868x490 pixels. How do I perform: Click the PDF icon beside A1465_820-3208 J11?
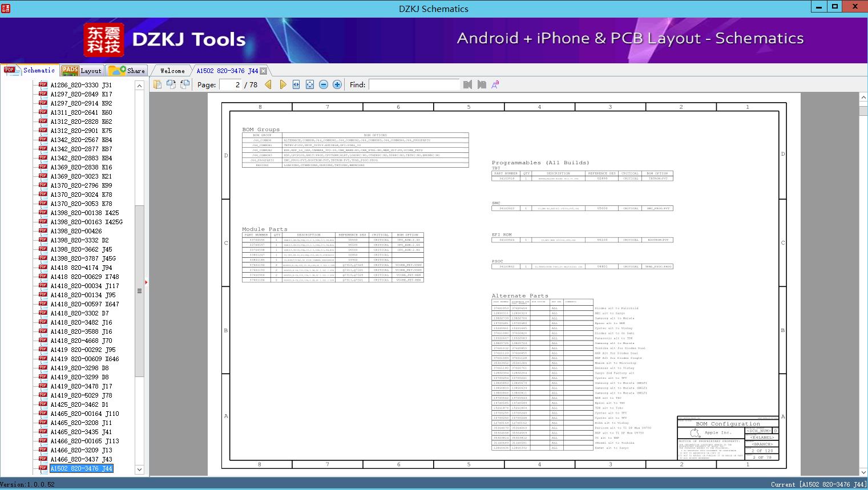coord(43,423)
